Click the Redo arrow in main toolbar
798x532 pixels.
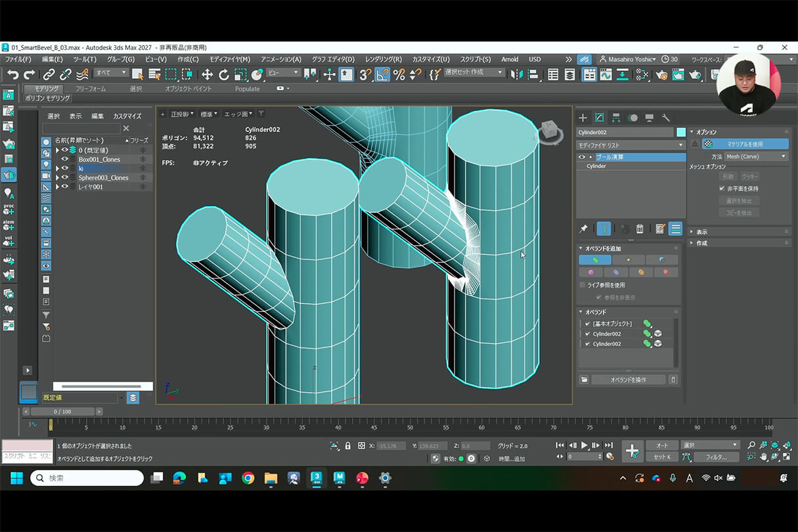pyautogui.click(x=30, y=74)
